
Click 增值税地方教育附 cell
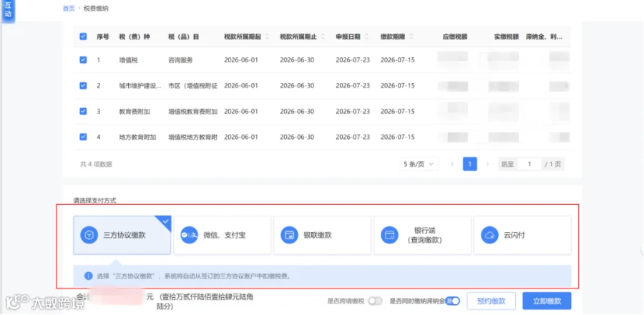pyautogui.click(x=192, y=137)
